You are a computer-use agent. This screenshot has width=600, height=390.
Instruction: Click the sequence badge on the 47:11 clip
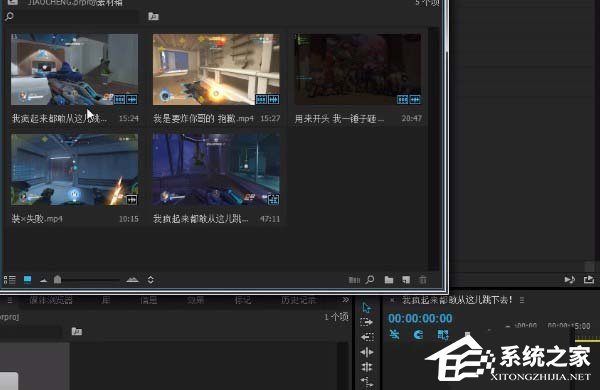(273, 200)
